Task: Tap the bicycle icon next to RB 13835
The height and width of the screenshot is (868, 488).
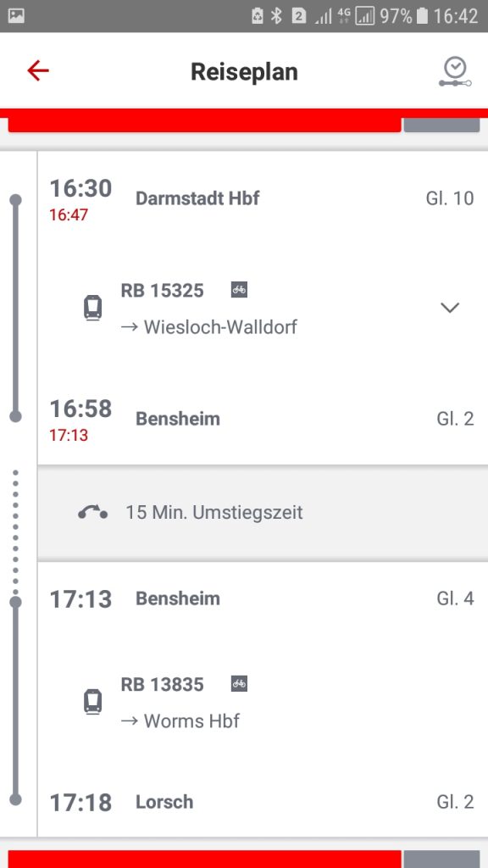Action: pyautogui.click(x=239, y=684)
